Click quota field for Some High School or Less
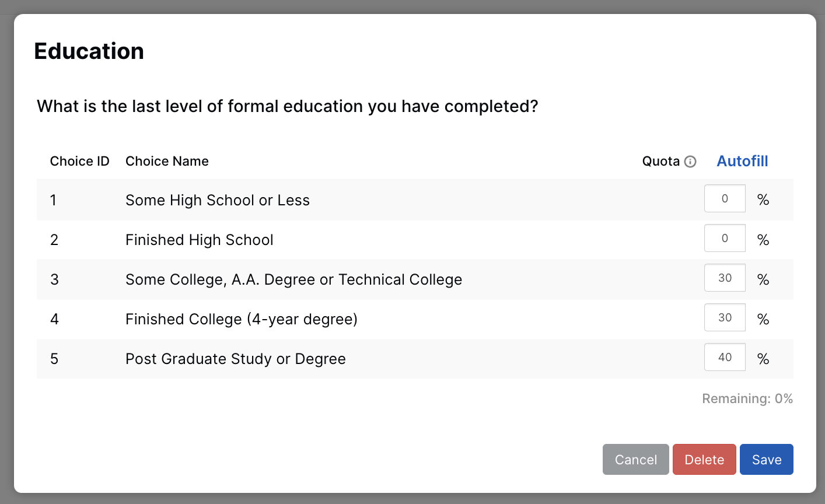 point(725,198)
